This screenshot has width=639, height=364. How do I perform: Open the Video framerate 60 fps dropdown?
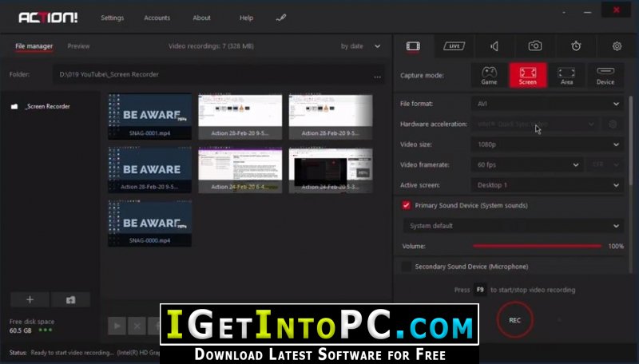[527, 165]
